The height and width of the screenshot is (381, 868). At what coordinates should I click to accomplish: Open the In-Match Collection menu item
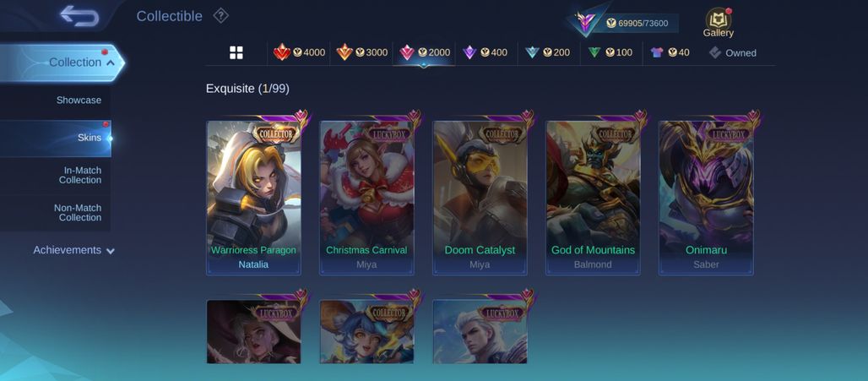[56, 175]
